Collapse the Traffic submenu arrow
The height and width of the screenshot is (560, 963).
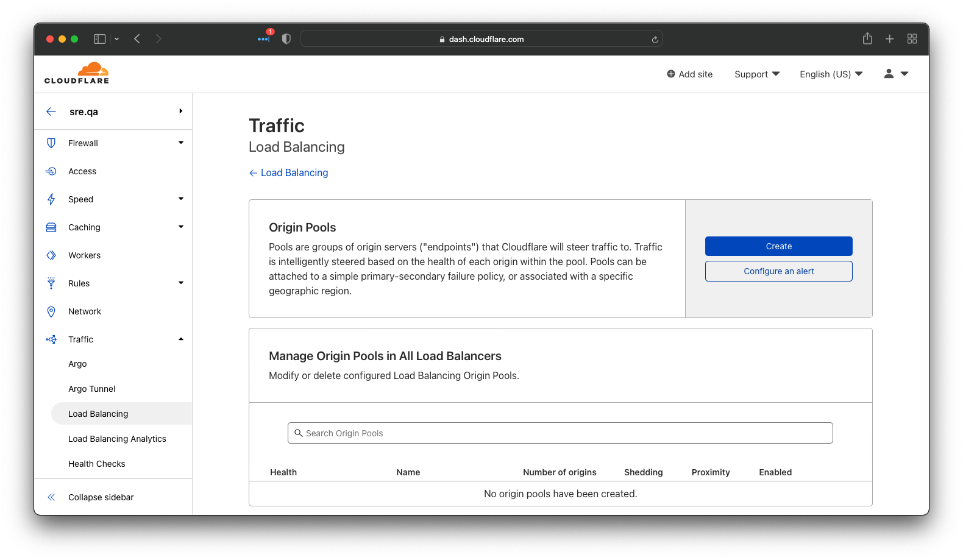181,339
